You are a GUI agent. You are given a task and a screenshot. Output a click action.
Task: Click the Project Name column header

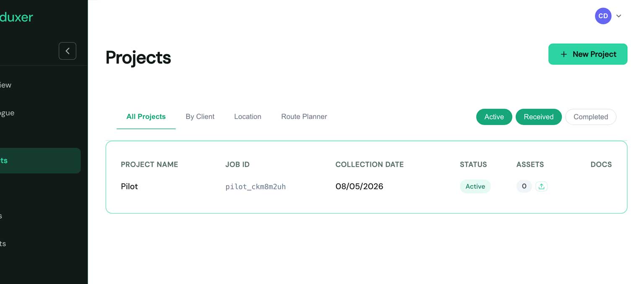tap(149, 165)
